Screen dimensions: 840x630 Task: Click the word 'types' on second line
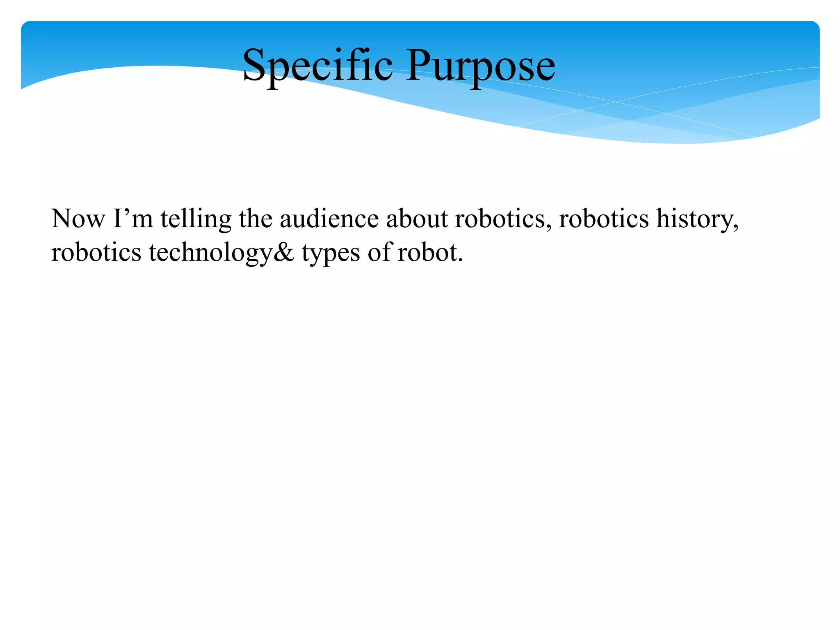pyautogui.click(x=331, y=252)
